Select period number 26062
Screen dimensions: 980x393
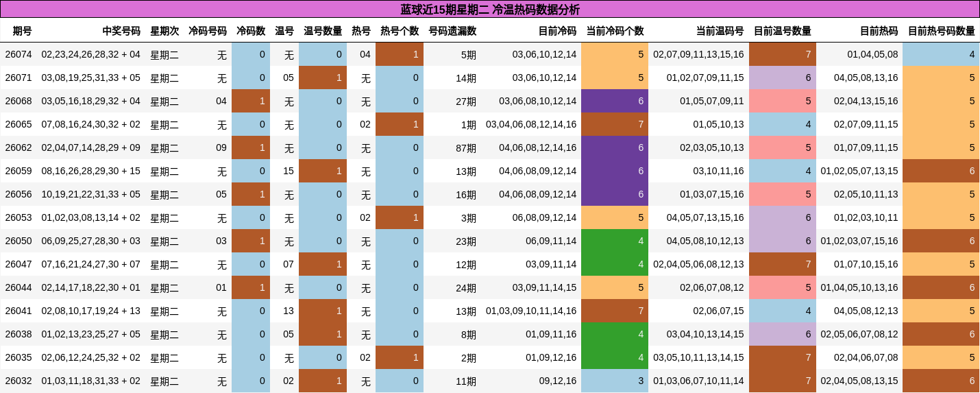pyautogui.click(x=19, y=147)
